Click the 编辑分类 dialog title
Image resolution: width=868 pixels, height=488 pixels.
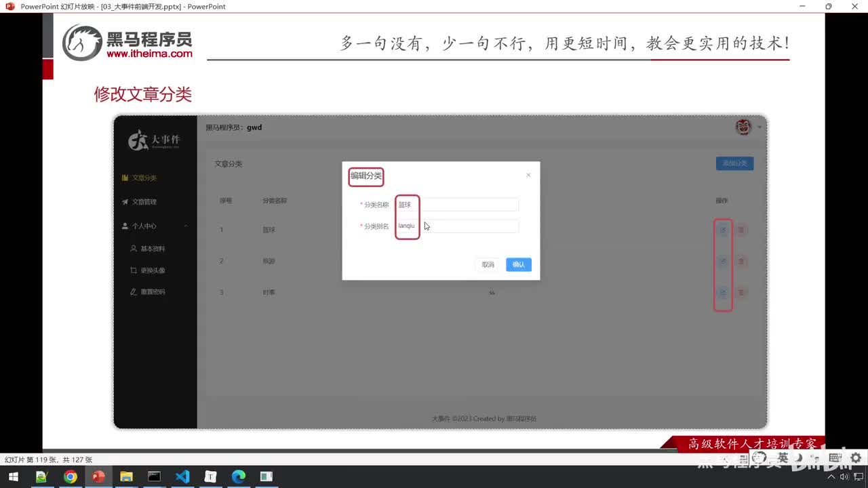366,176
